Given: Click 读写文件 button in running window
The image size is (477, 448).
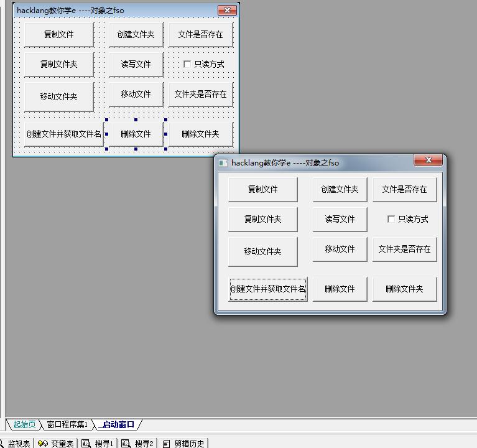Looking at the screenshot, I should (340, 219).
